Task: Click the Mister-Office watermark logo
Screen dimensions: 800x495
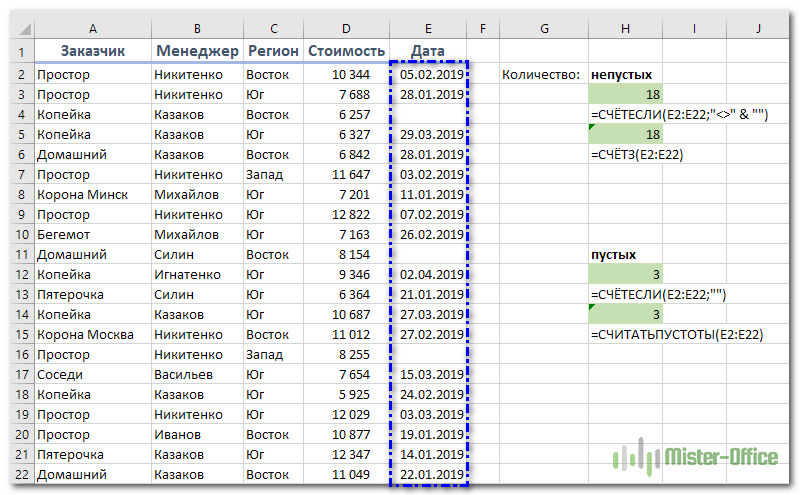Action: (696, 456)
